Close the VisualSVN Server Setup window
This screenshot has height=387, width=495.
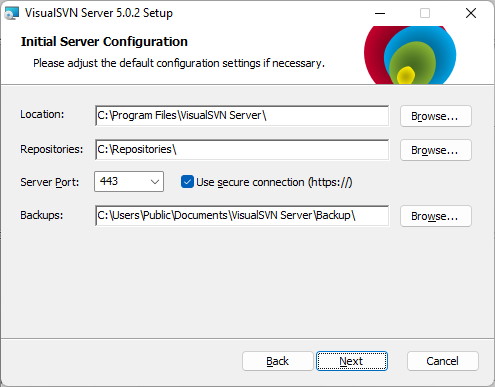471,13
